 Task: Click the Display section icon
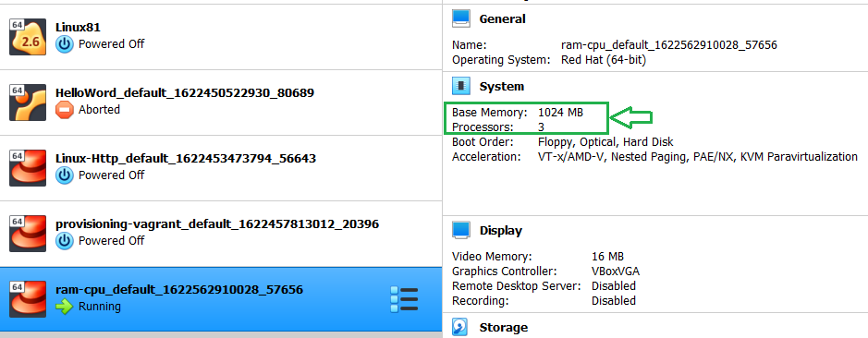coord(461,230)
